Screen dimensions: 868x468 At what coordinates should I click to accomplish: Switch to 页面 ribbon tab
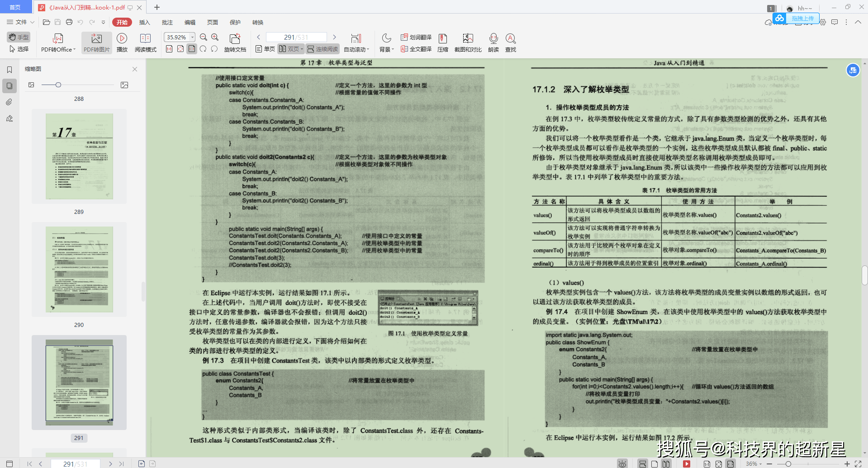[213, 22]
